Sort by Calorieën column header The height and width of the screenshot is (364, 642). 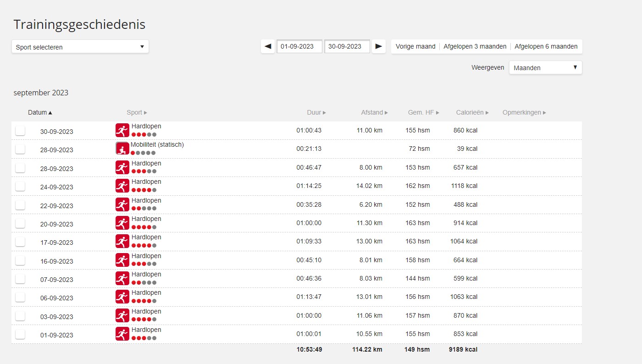472,112
